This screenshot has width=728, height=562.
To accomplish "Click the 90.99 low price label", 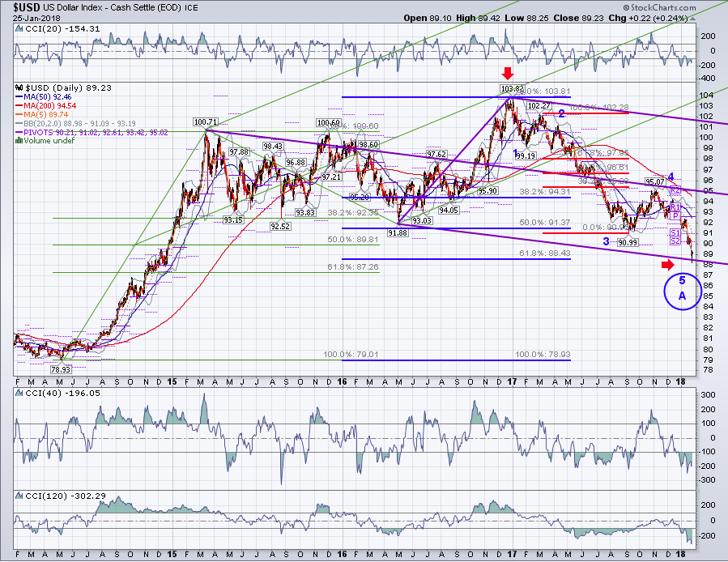I will pyautogui.click(x=628, y=242).
